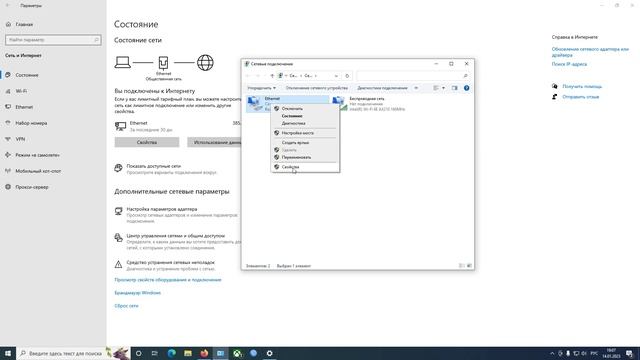
Task: Open help with the blue question icon
Action: pyautogui.click(x=467, y=88)
